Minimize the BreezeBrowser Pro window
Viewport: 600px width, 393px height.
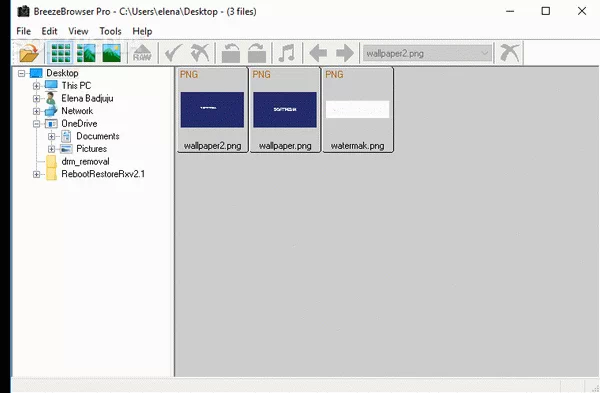click(510, 11)
